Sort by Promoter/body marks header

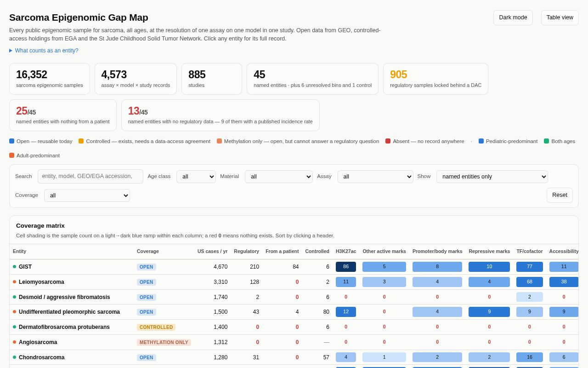tap(437, 251)
